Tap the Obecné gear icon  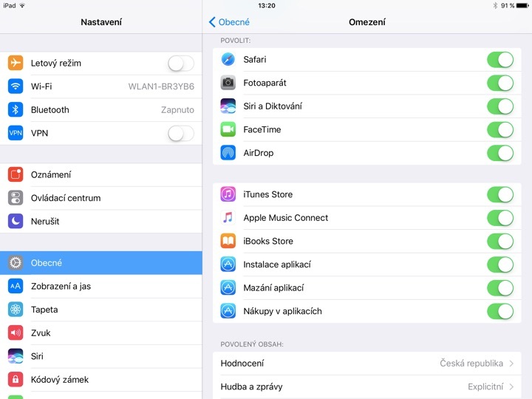[x=16, y=263]
